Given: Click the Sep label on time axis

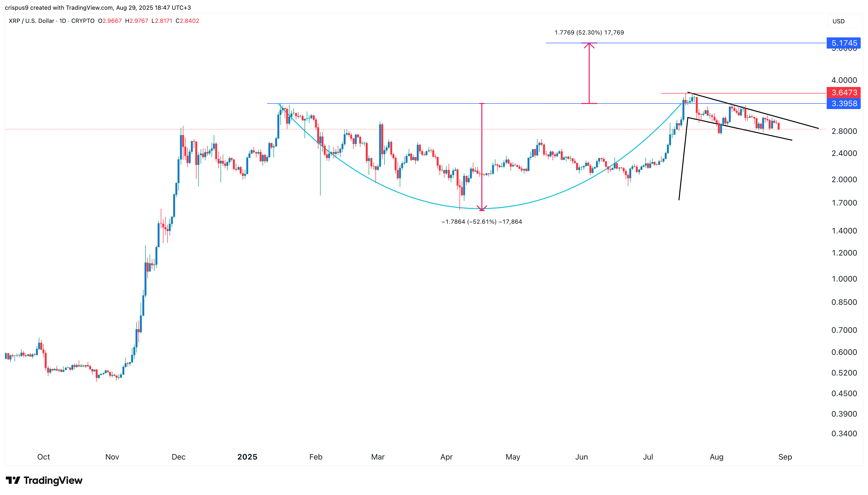Looking at the screenshot, I should pos(785,457).
